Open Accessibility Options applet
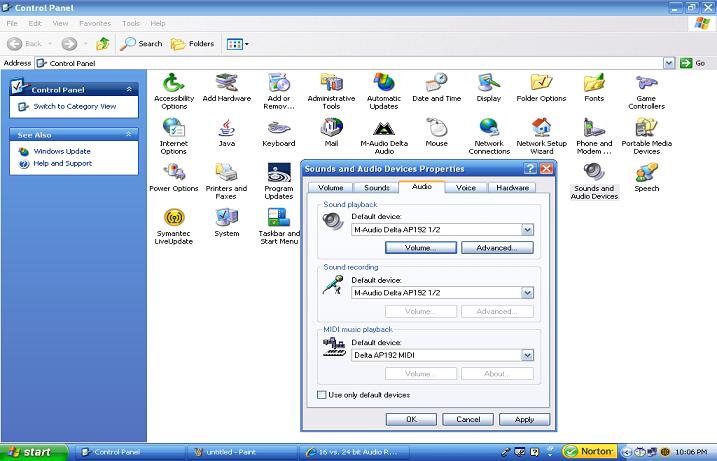The height and width of the screenshot is (461, 717). (x=174, y=91)
